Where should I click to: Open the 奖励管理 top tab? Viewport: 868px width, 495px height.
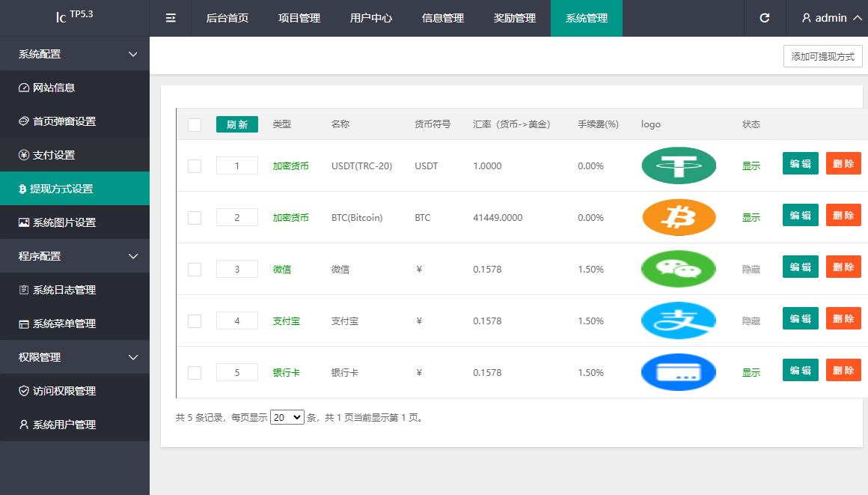(515, 18)
